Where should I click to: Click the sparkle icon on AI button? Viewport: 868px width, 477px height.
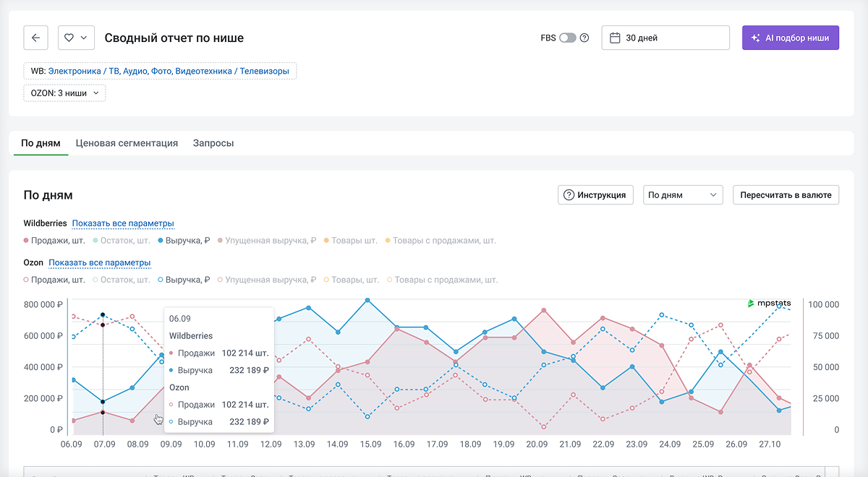(756, 38)
